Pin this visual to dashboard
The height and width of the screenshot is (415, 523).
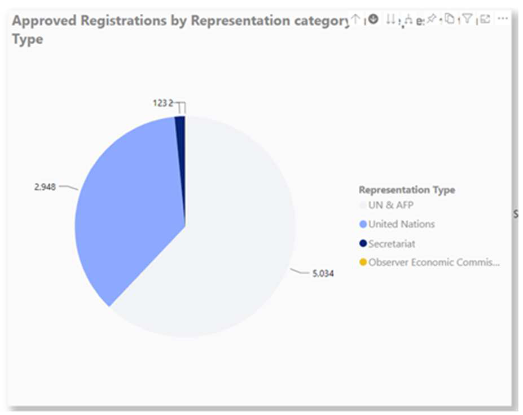tap(432, 19)
